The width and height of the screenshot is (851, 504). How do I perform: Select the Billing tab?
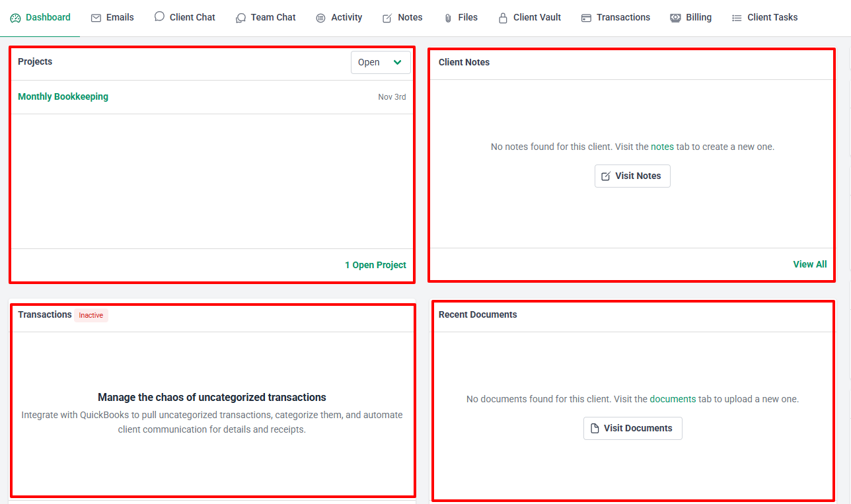(x=698, y=17)
